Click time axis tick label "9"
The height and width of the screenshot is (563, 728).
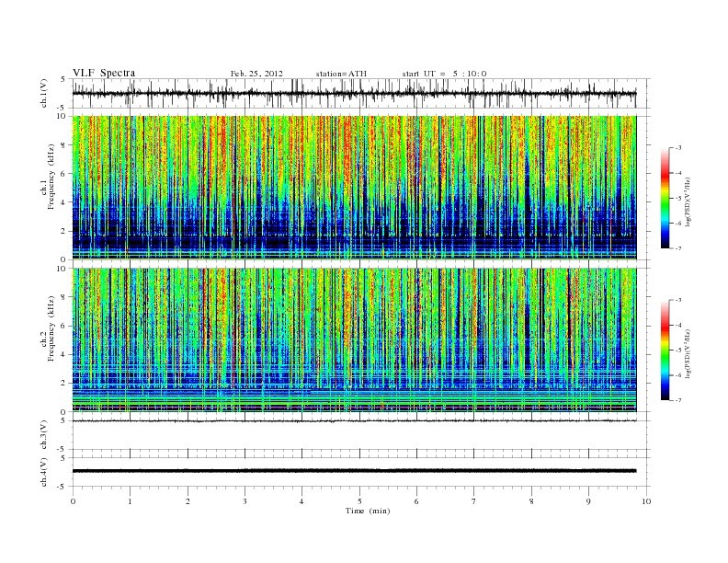pos(588,501)
